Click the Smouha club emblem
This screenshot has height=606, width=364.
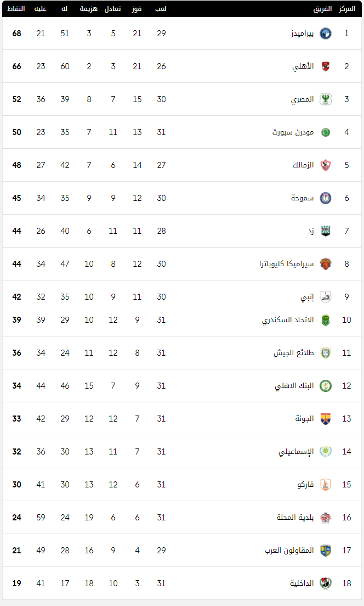tap(326, 198)
